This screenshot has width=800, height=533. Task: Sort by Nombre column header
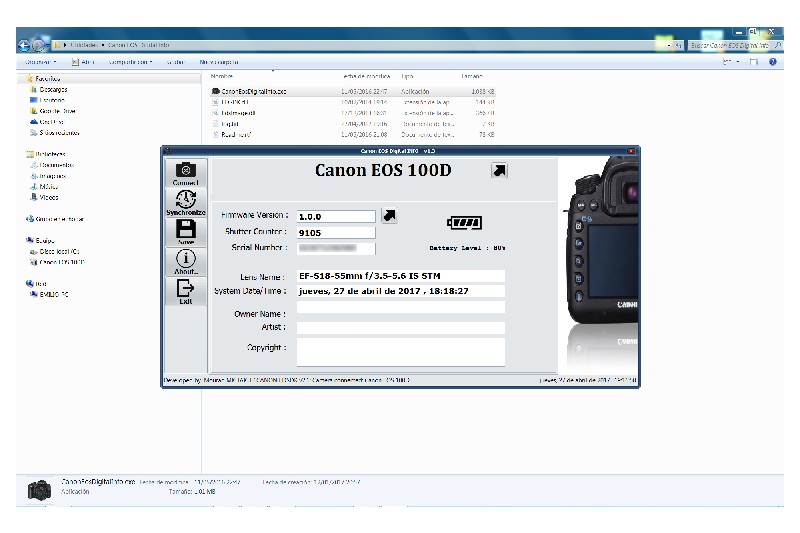[221, 76]
